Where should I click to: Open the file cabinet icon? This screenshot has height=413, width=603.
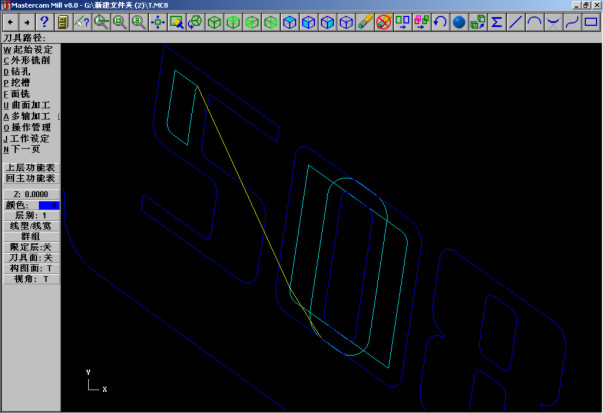[x=63, y=22]
